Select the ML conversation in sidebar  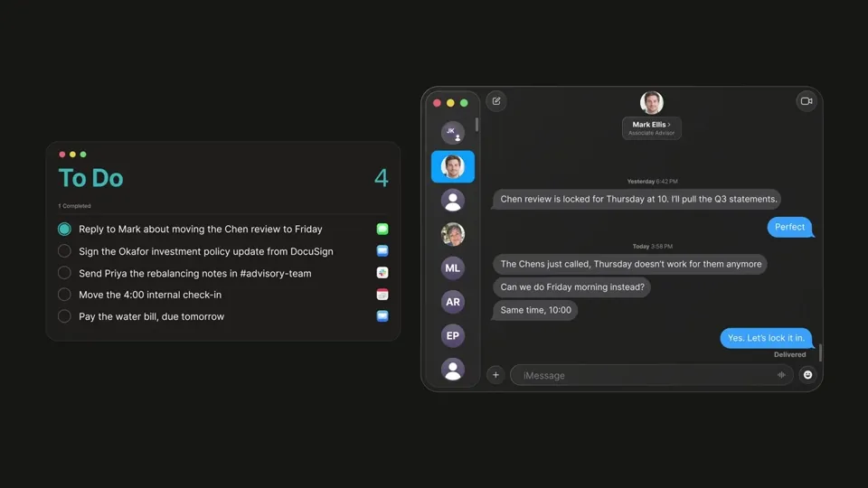click(x=452, y=267)
